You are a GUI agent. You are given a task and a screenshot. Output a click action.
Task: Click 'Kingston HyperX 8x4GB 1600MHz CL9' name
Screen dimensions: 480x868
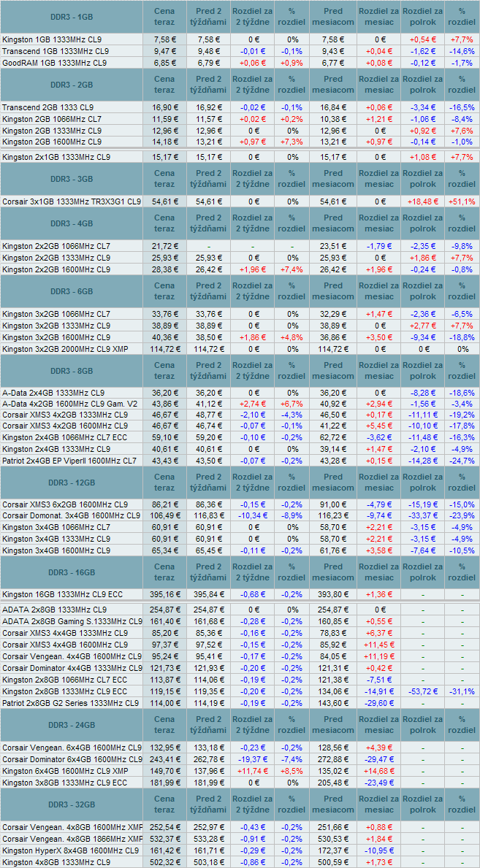click(x=70, y=850)
